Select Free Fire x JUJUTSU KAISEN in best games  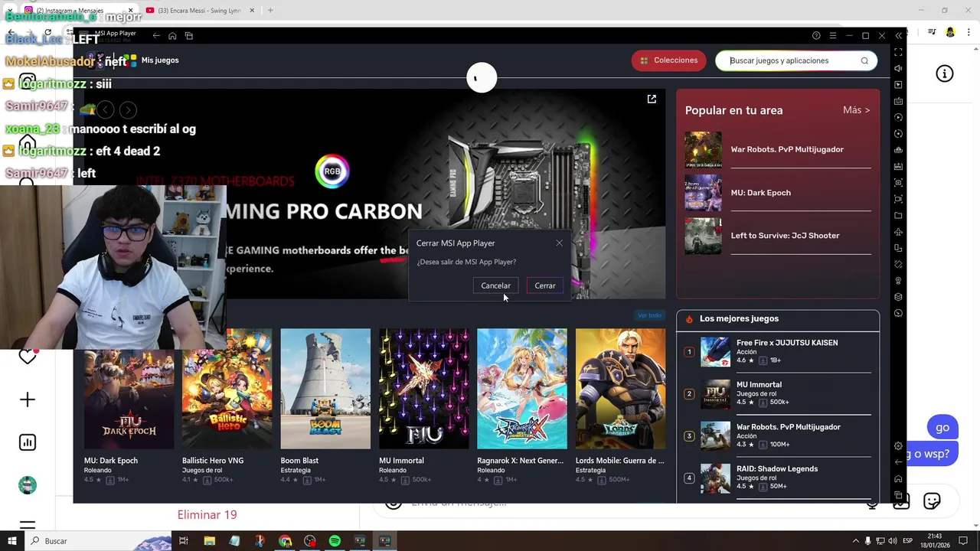coord(778,352)
